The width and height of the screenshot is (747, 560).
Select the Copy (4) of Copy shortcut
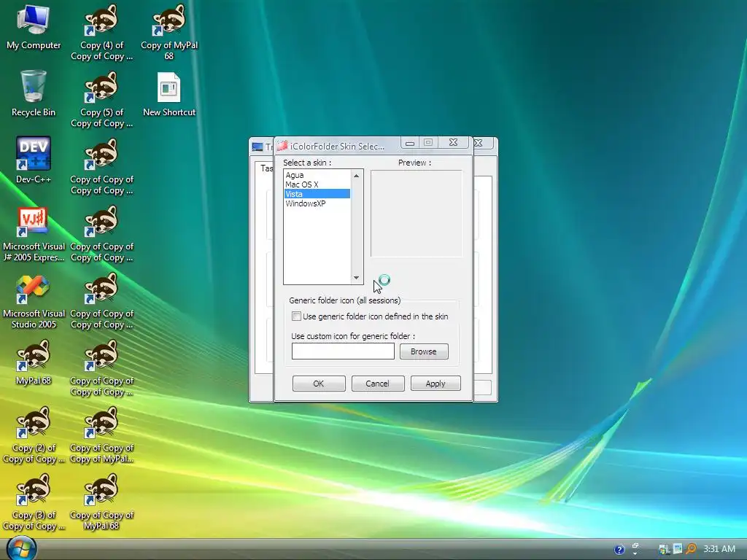[101, 32]
